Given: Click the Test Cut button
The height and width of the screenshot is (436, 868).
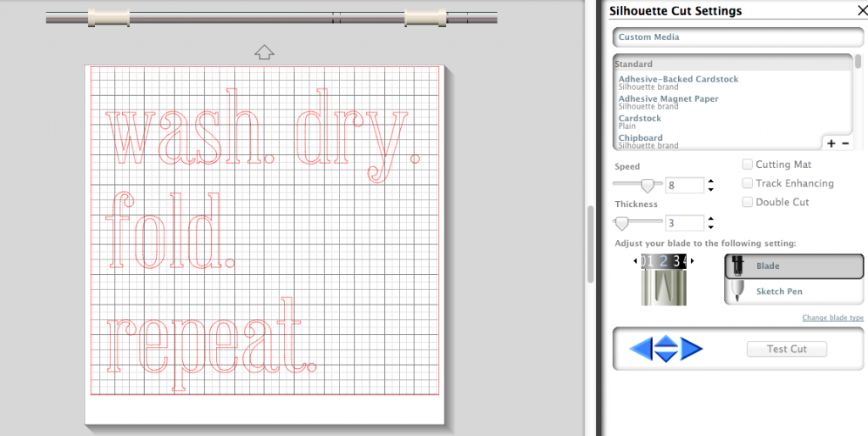Looking at the screenshot, I should coord(787,349).
